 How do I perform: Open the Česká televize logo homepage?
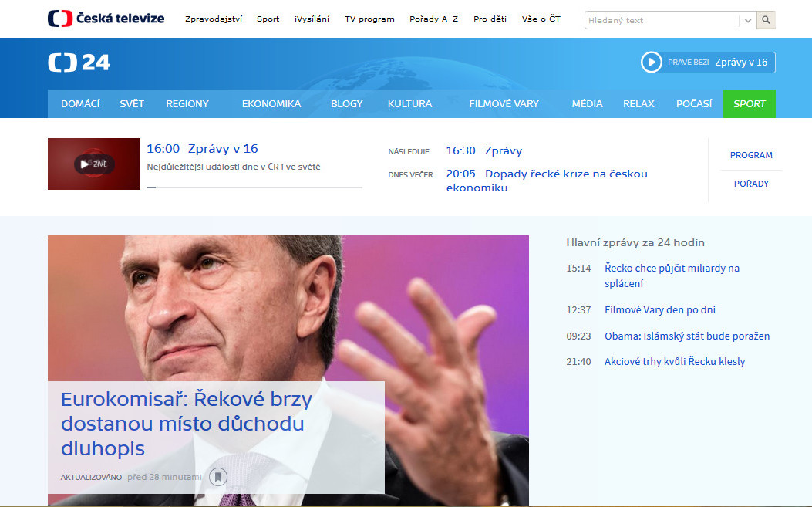105,17
